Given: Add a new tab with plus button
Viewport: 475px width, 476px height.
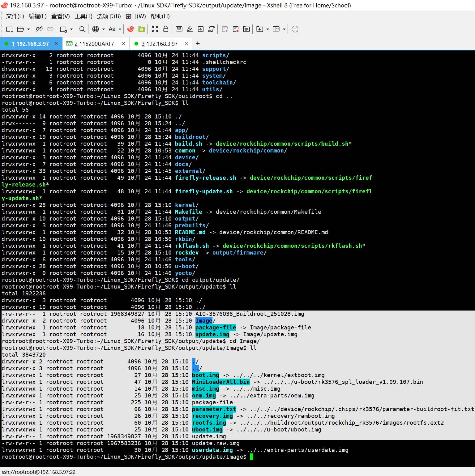Looking at the screenshot, I should tap(198, 44).
